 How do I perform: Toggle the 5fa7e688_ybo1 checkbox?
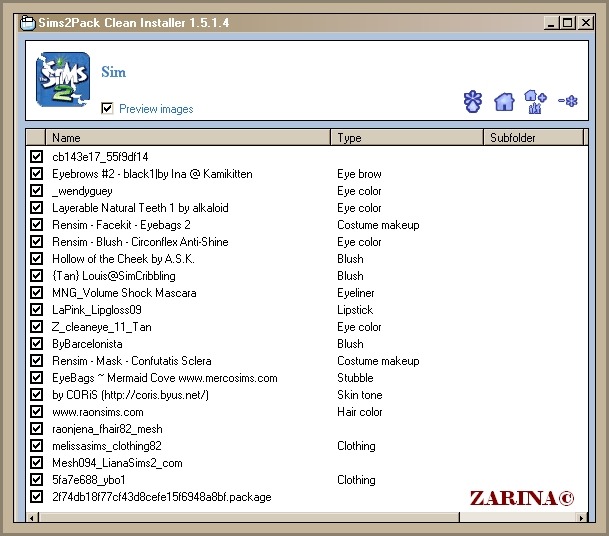coord(37,480)
